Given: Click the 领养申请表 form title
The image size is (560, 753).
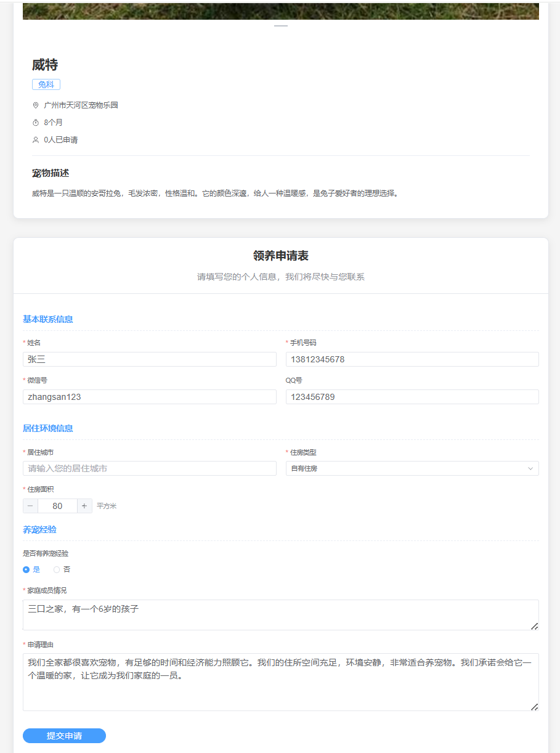Looking at the screenshot, I should [281, 256].
